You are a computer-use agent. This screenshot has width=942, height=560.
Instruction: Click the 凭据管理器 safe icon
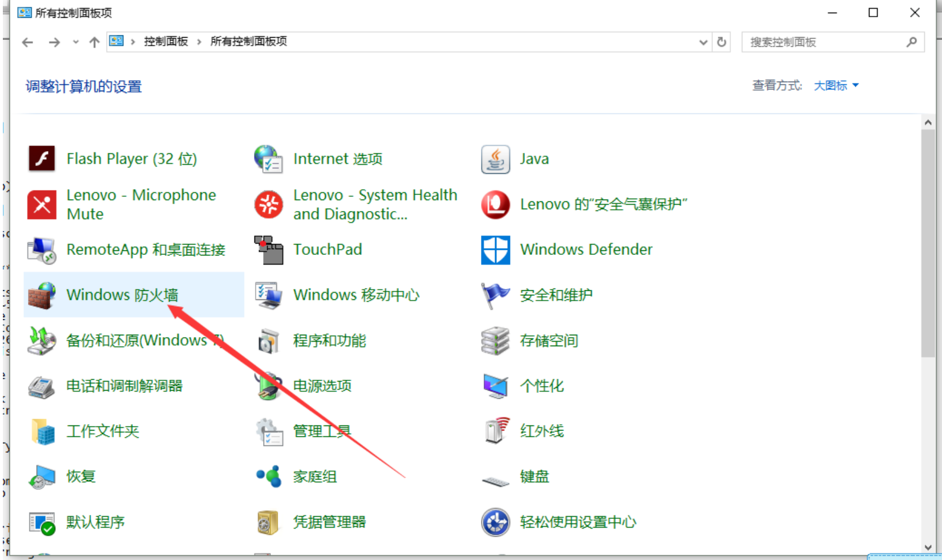point(268,522)
